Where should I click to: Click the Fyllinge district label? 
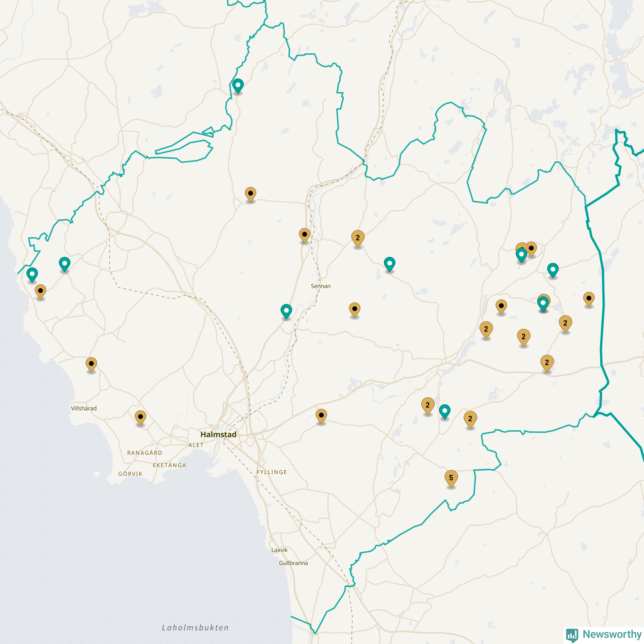coord(272,472)
